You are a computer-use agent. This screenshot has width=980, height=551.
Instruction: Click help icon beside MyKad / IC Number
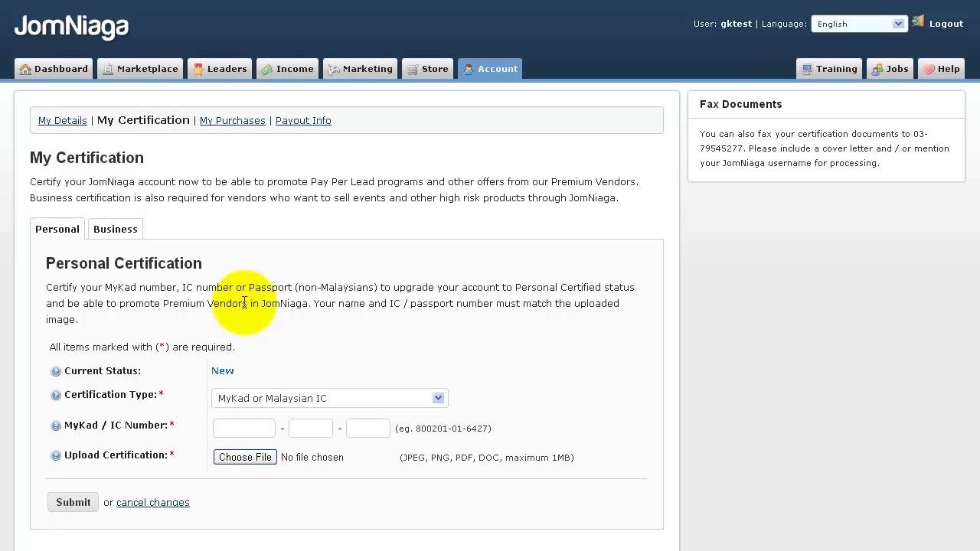click(56, 425)
